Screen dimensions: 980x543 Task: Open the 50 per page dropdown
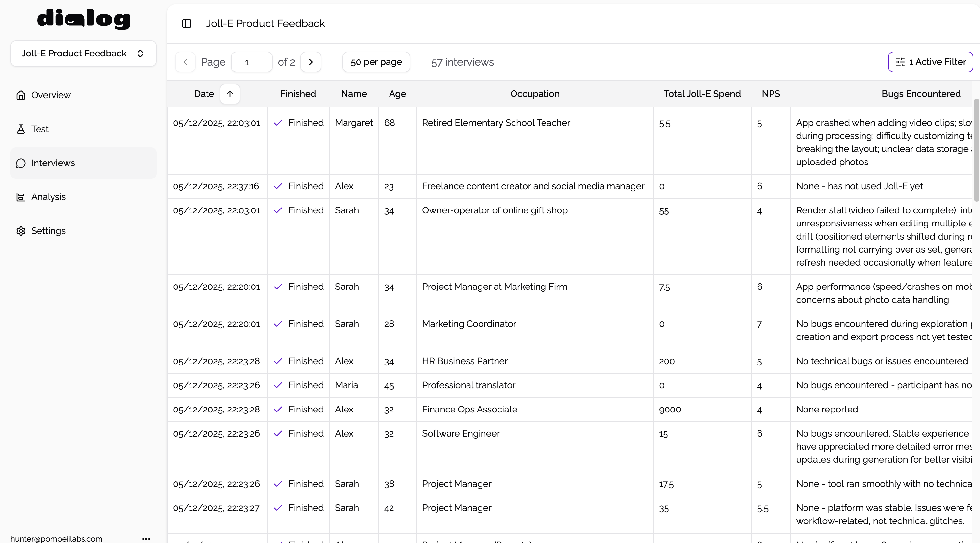click(376, 62)
